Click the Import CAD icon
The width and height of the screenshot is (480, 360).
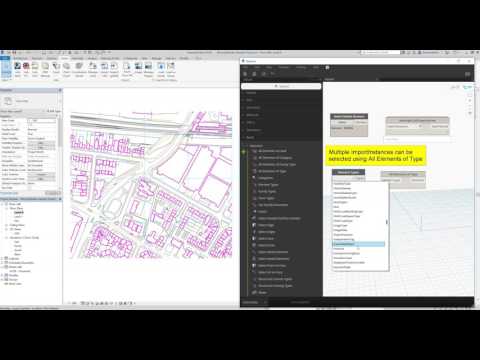[x=104, y=69]
